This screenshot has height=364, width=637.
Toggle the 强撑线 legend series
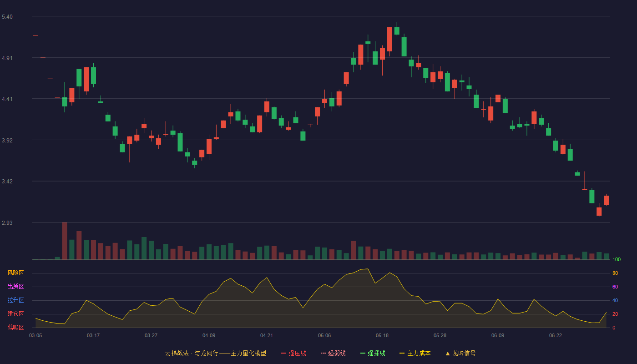[x=373, y=353]
